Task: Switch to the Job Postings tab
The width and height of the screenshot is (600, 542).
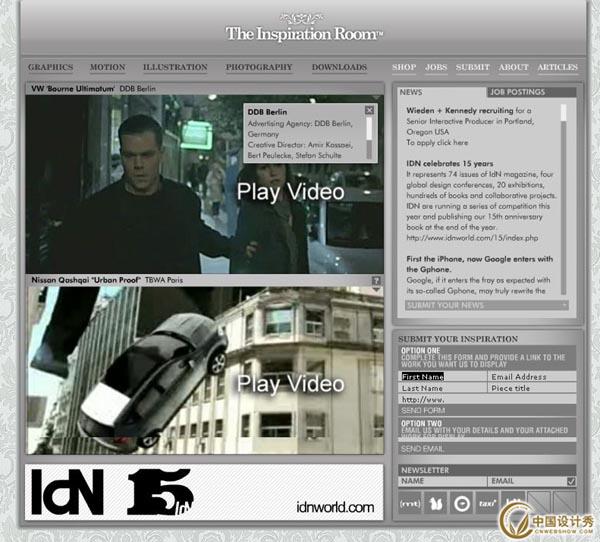Action: (532, 92)
